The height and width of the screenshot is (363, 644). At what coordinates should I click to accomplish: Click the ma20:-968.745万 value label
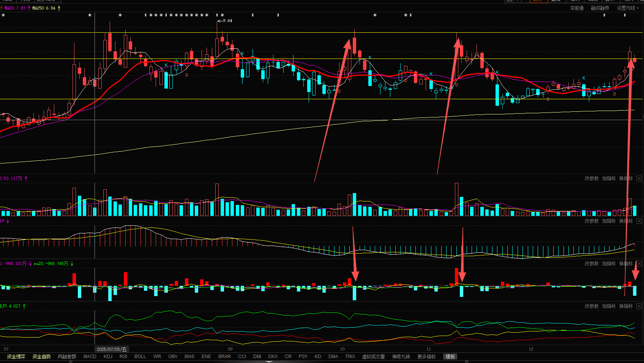pos(51,263)
